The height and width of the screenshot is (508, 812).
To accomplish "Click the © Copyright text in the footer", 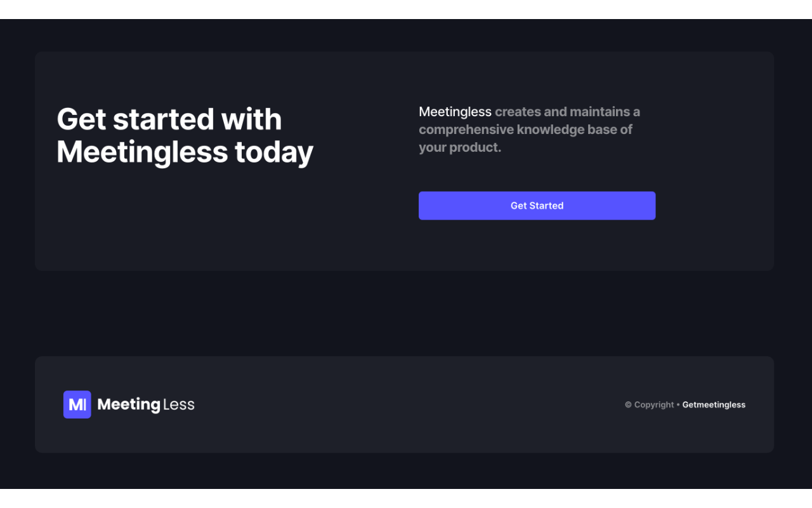I will pos(649,404).
